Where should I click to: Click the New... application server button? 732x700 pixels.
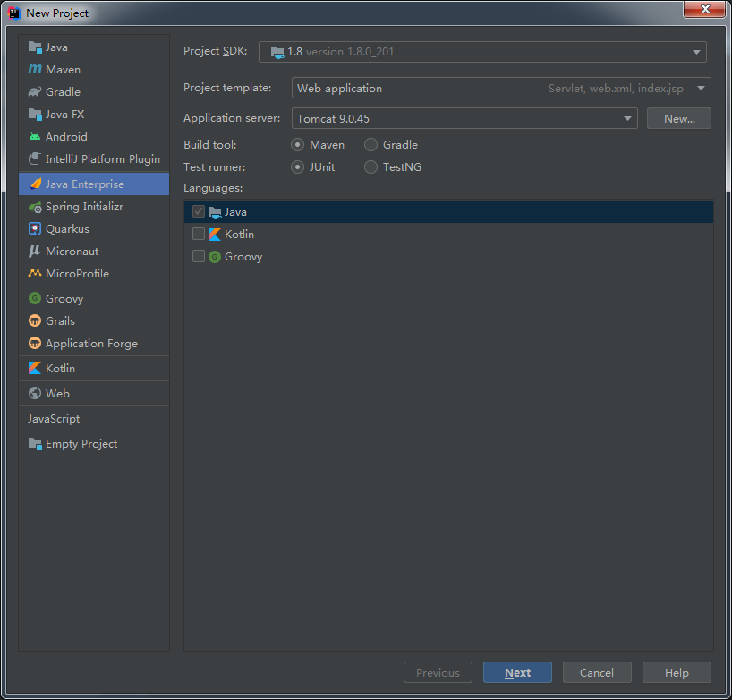tap(679, 118)
